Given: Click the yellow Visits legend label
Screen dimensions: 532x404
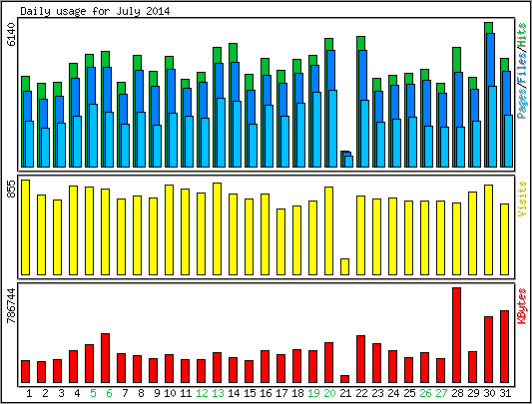Looking at the screenshot, I should 522,199.
